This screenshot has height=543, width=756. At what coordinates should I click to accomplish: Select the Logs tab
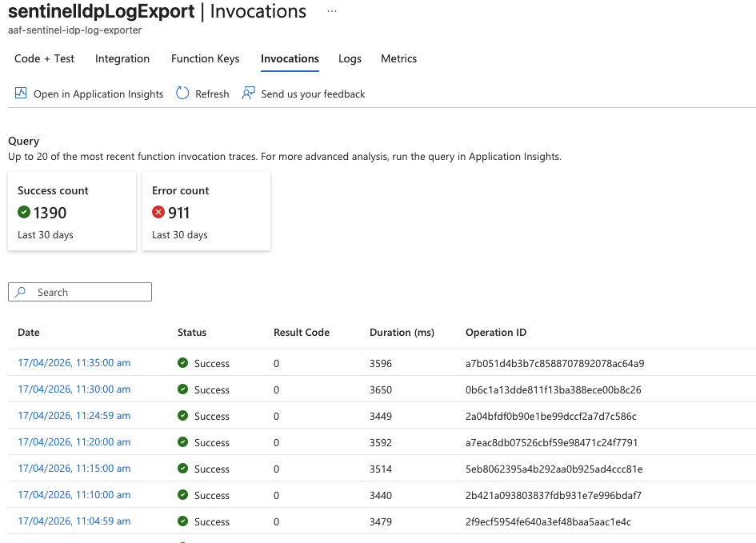tap(350, 58)
